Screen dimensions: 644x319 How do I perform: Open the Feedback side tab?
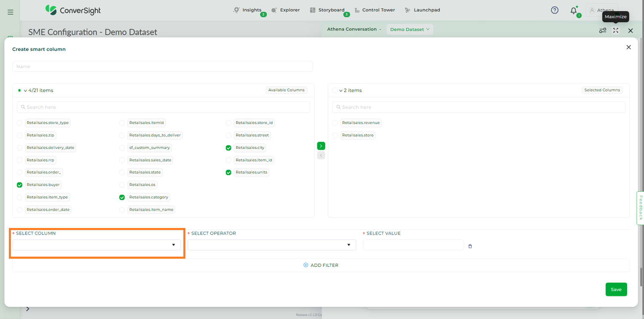(x=640, y=208)
